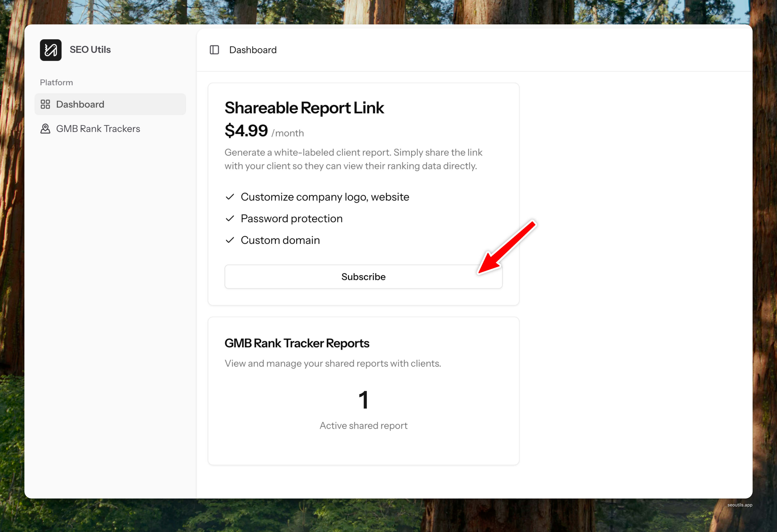
Task: Click the Active shared report label
Action: point(363,426)
